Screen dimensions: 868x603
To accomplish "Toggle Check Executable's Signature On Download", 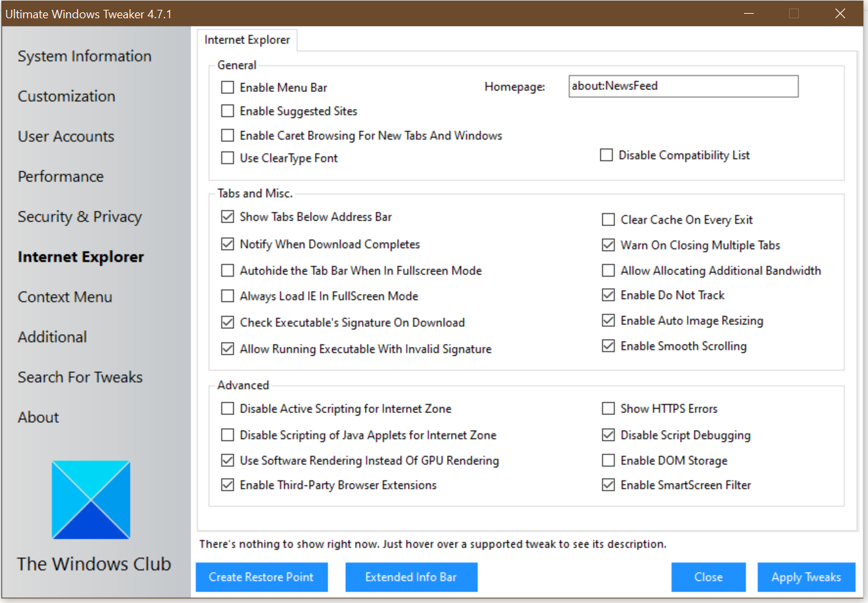I will pos(228,322).
